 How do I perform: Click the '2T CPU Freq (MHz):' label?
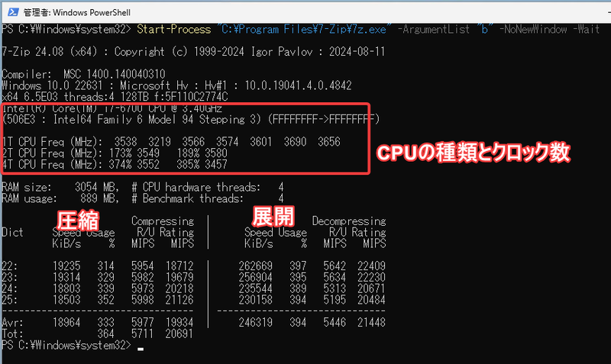click(52, 153)
